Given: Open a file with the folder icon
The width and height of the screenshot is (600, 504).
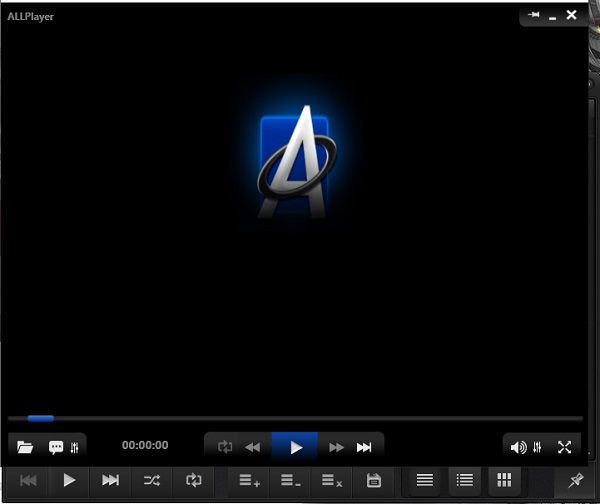Looking at the screenshot, I should coord(25,447).
